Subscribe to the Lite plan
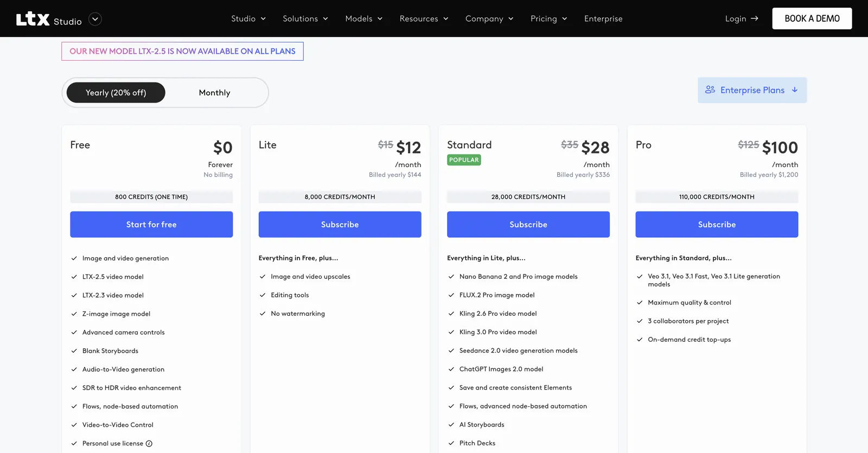Image resolution: width=868 pixels, height=453 pixels. click(x=340, y=225)
